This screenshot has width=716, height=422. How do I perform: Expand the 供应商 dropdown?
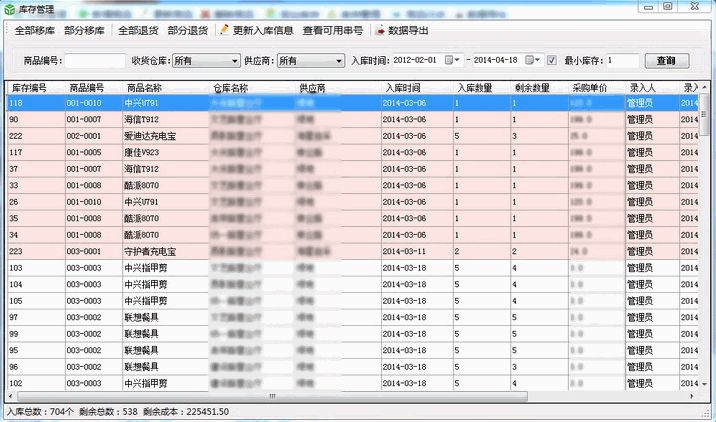point(339,61)
